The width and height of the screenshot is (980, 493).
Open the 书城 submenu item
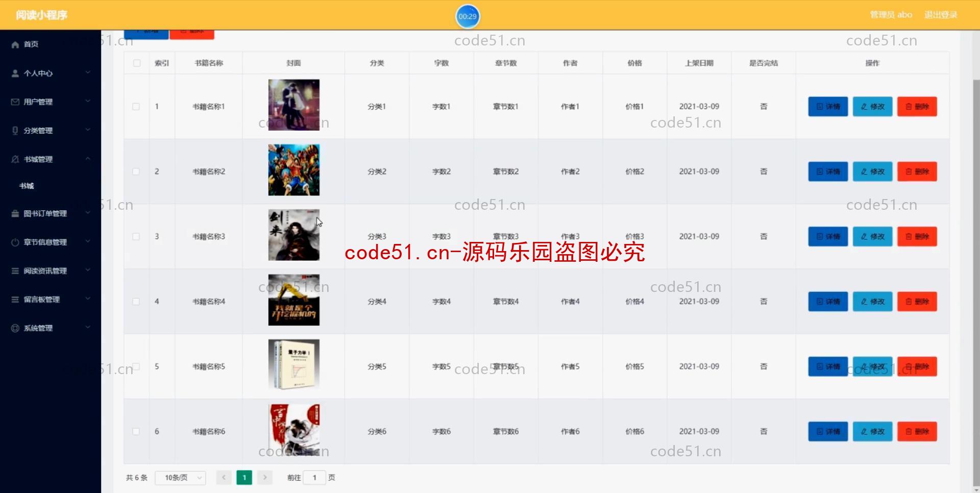(x=51, y=186)
